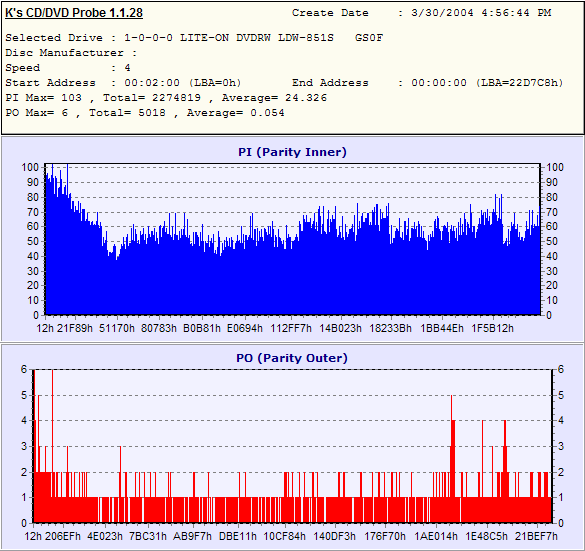585x551 pixels.
Task: Click the Disc Manufacturer field label
Action: [64, 53]
